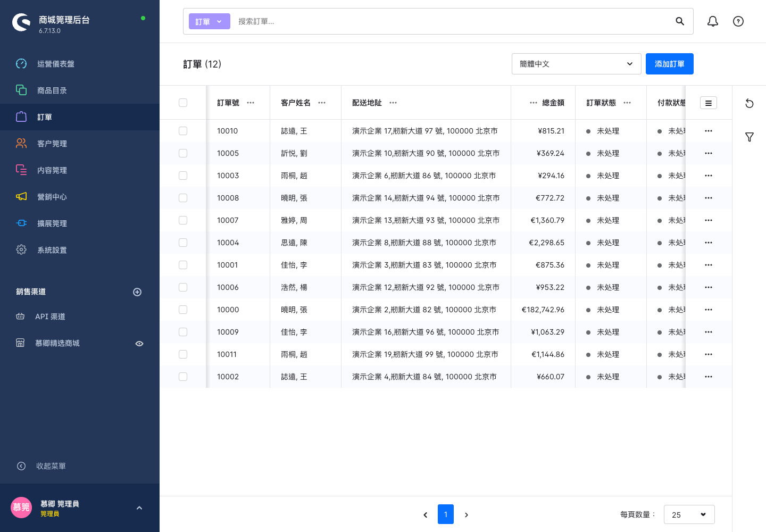Image resolution: width=766 pixels, height=532 pixels.
Task: Open 訂單狀態 column options dots
Action: [627, 103]
